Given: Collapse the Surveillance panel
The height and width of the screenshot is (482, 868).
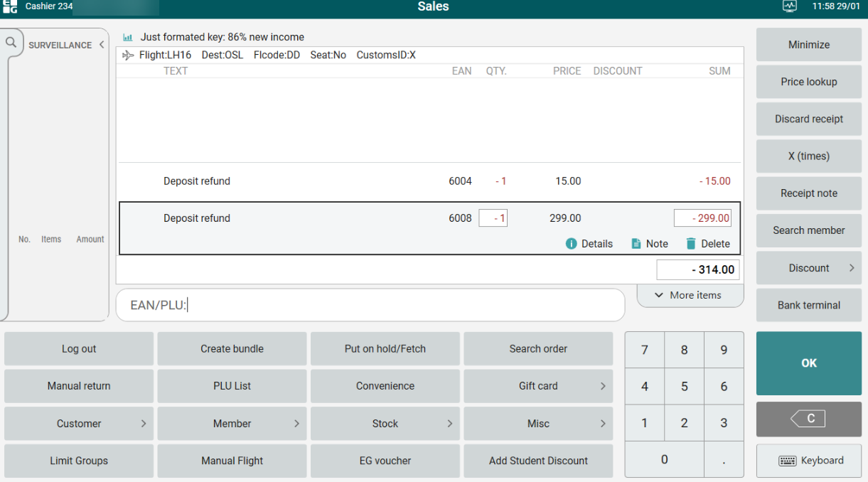Looking at the screenshot, I should pos(102,45).
